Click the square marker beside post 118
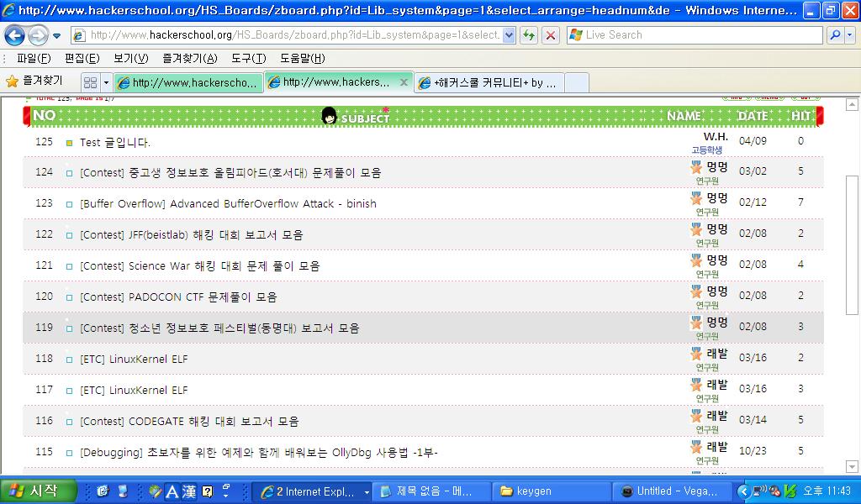 tap(70, 360)
